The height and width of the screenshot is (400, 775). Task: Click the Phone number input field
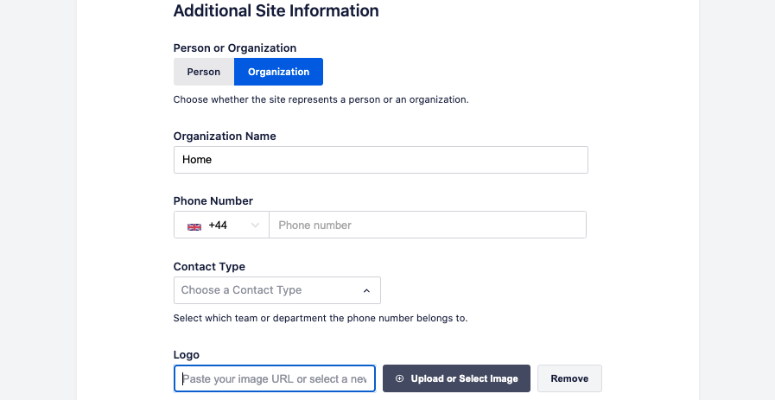pyautogui.click(x=428, y=225)
